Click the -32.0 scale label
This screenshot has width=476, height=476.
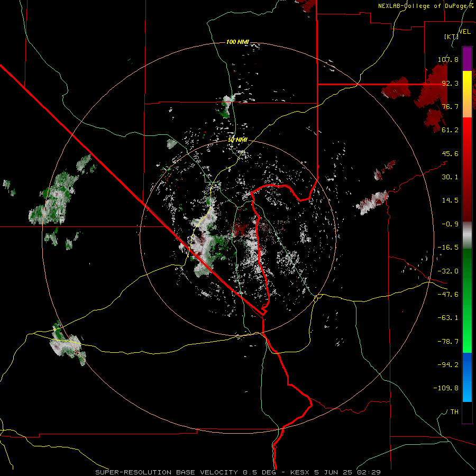(448, 271)
